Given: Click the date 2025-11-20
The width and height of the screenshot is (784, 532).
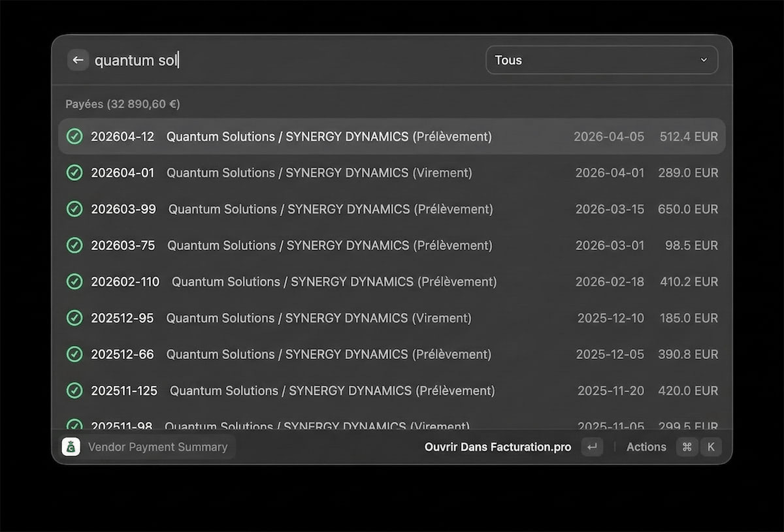Looking at the screenshot, I should tap(611, 390).
